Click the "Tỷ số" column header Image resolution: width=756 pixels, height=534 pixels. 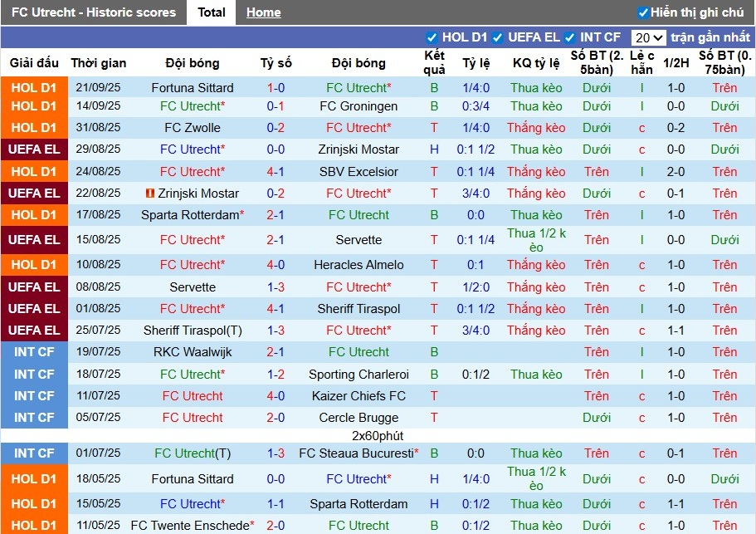[x=276, y=63]
